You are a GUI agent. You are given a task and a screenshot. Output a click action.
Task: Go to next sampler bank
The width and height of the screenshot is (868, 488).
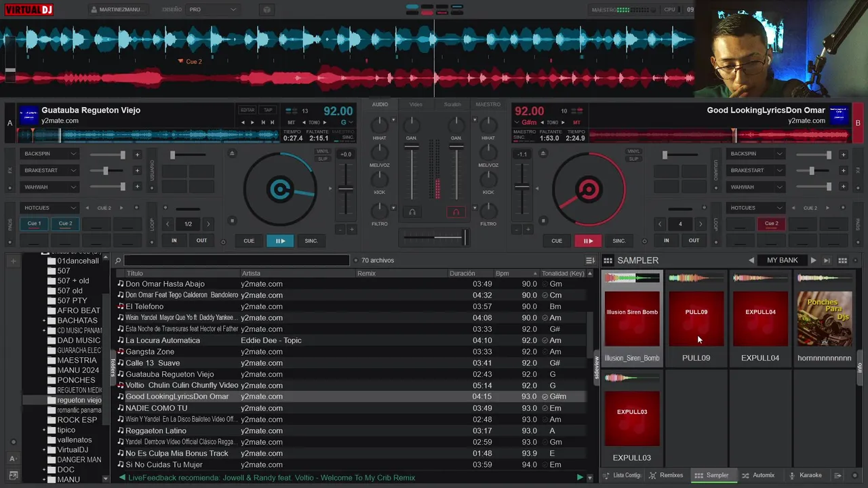[813, 260]
